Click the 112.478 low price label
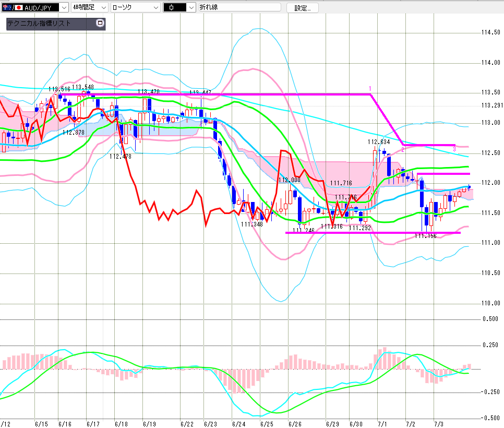This screenshot has width=504, height=428. (120, 157)
